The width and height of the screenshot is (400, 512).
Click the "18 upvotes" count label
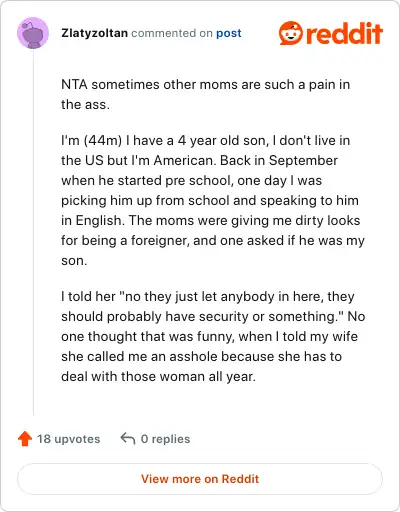pos(68,439)
